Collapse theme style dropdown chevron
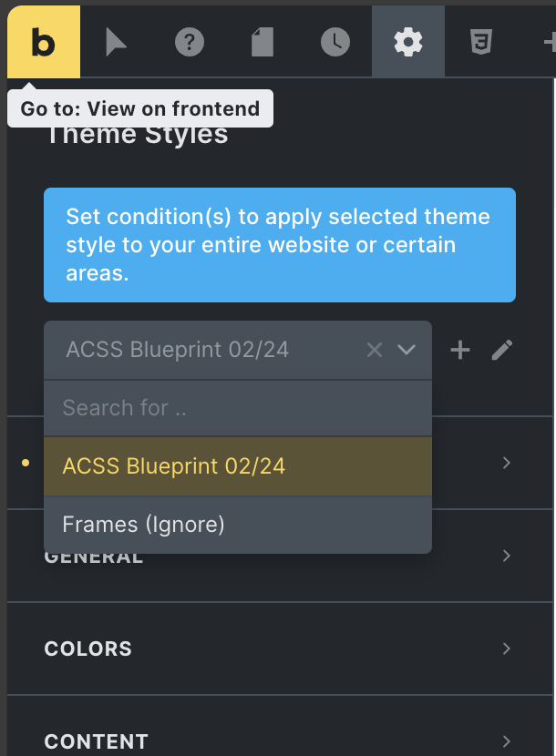This screenshot has height=756, width=556. (x=407, y=350)
